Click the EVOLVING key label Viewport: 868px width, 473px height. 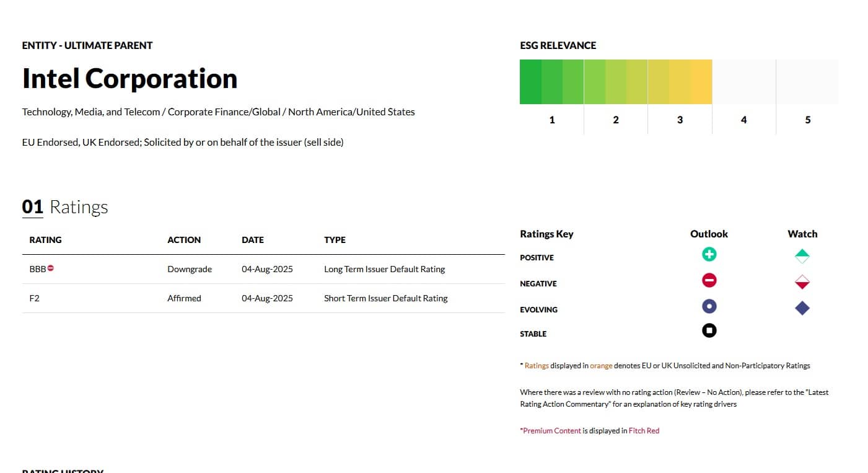pos(538,310)
